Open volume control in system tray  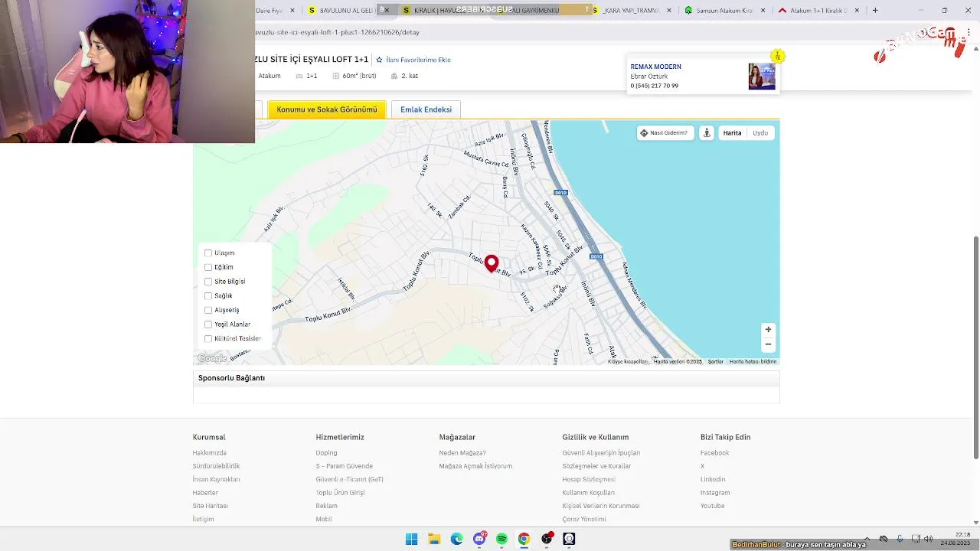tap(929, 539)
